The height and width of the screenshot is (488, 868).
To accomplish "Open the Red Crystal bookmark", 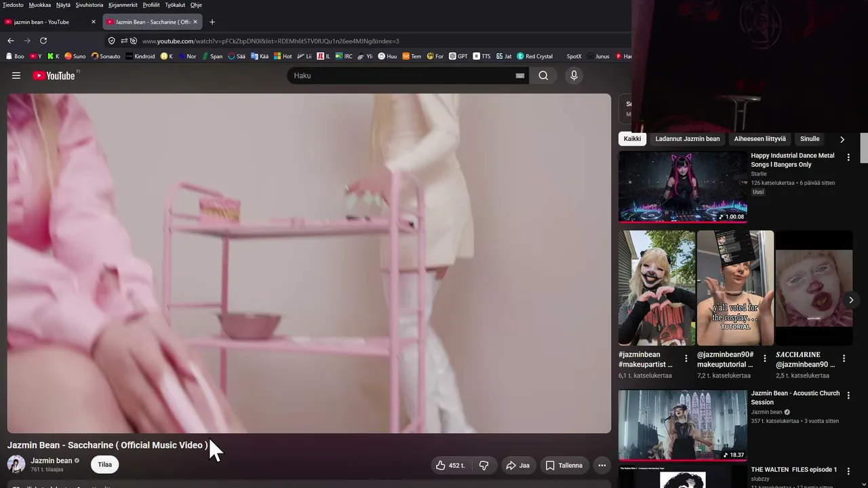I will 534,56.
